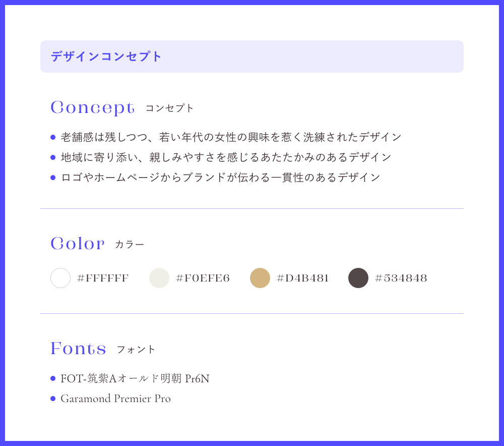Image resolution: width=504 pixels, height=446 pixels.
Task: Pick the gold #D4B481 color swatch
Action: pyautogui.click(x=260, y=277)
